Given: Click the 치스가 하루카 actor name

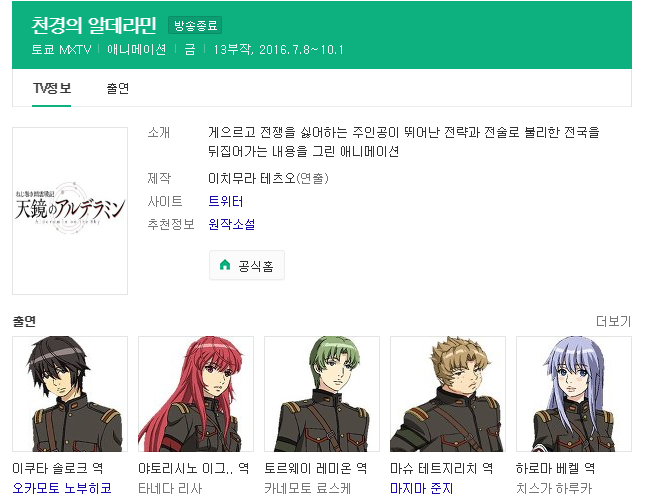Looking at the screenshot, I should 554,488.
